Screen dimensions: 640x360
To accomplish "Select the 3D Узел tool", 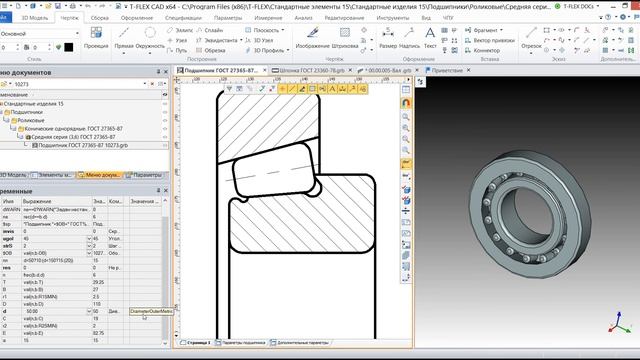I will (x=259, y=40).
